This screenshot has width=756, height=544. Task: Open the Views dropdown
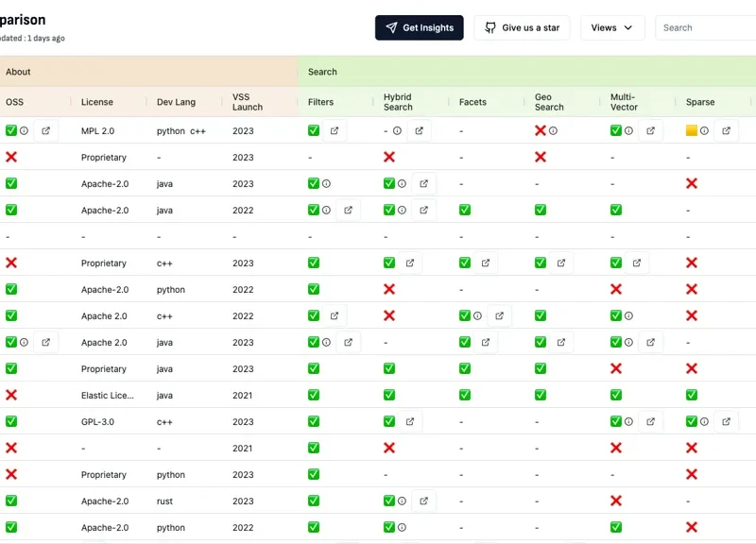pyautogui.click(x=612, y=27)
